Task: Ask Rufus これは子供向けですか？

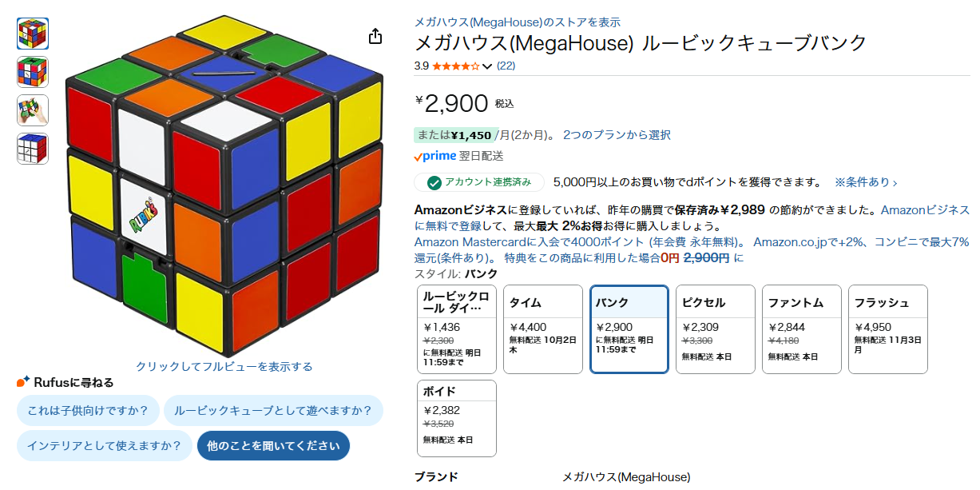Action: pos(87,411)
